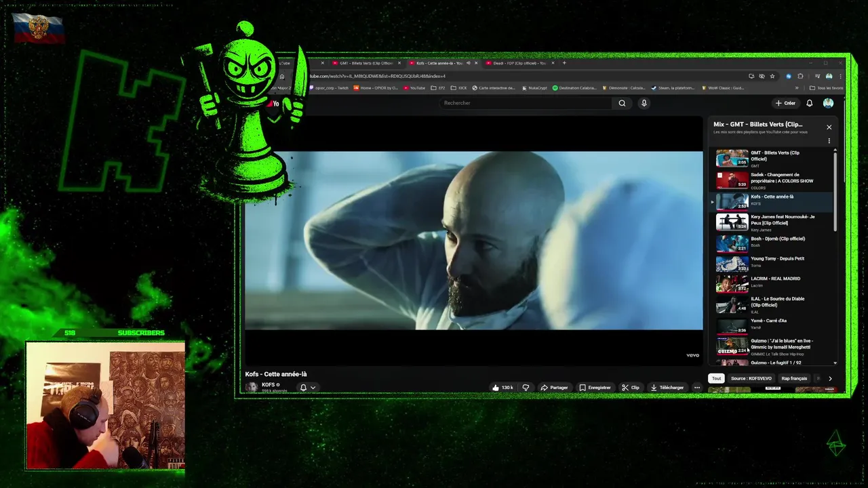Open the Steam bookmark
Viewport: 868px width, 488px height.
673,87
